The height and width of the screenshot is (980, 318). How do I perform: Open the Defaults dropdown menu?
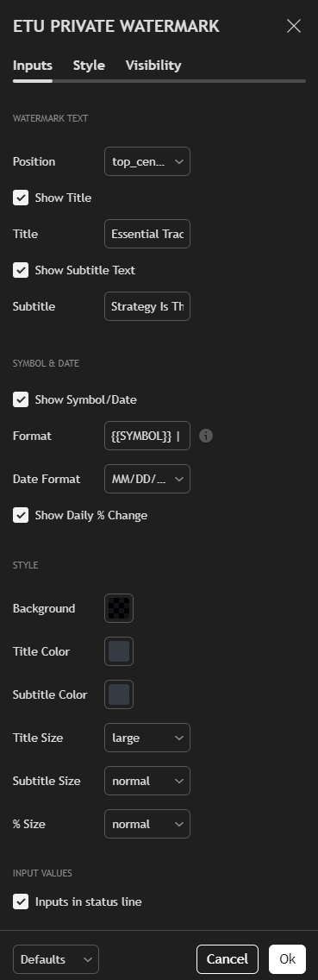(56, 959)
